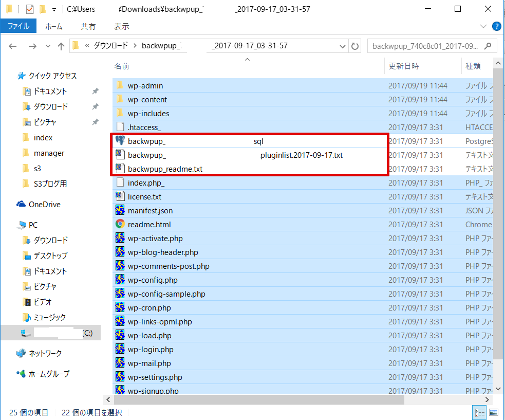Sort files by 更新日時 column header
The height and width of the screenshot is (420, 505).
pos(404,66)
